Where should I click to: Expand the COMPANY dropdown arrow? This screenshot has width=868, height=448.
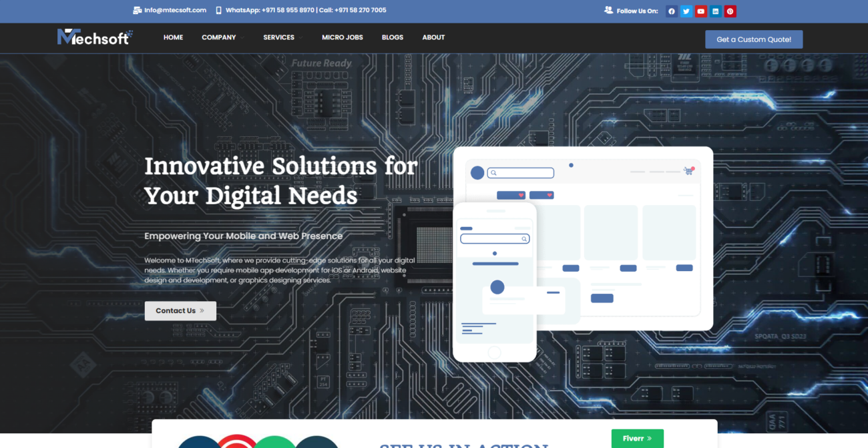pos(243,37)
